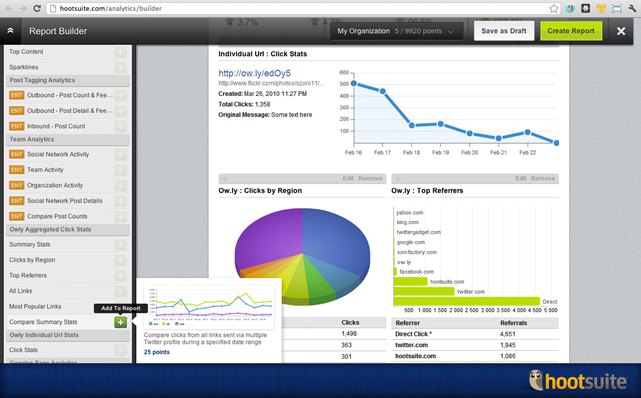Collapse Report Builder with the double-chevron icon
The image size is (641, 398).
coord(10,31)
